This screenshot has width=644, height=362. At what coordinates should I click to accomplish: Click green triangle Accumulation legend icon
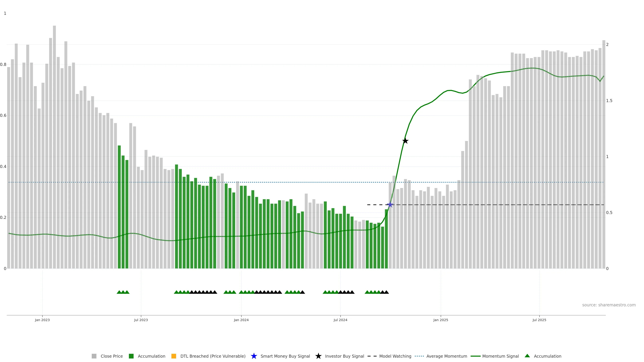tap(527, 356)
